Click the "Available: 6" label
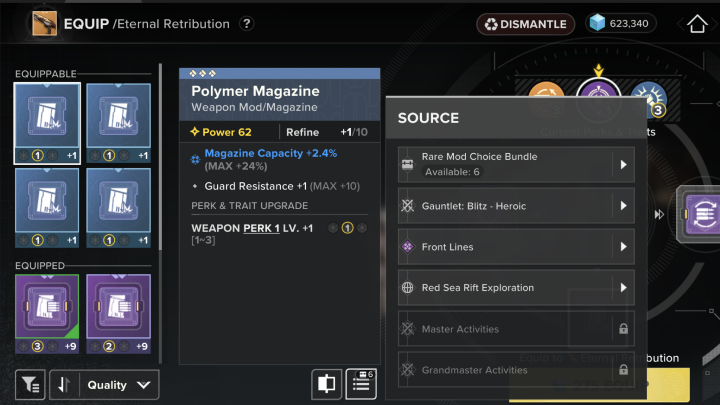The width and height of the screenshot is (720, 405). click(452, 172)
